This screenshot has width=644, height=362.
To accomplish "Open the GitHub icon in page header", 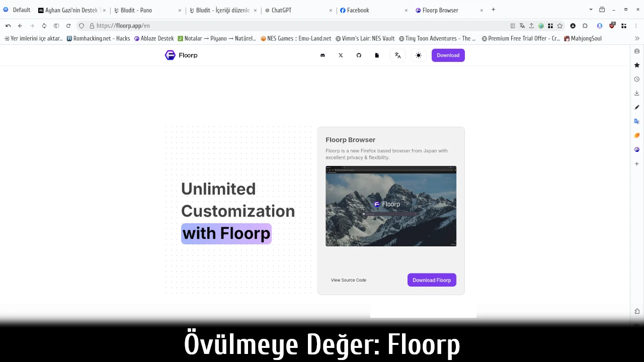I will 359,55.
